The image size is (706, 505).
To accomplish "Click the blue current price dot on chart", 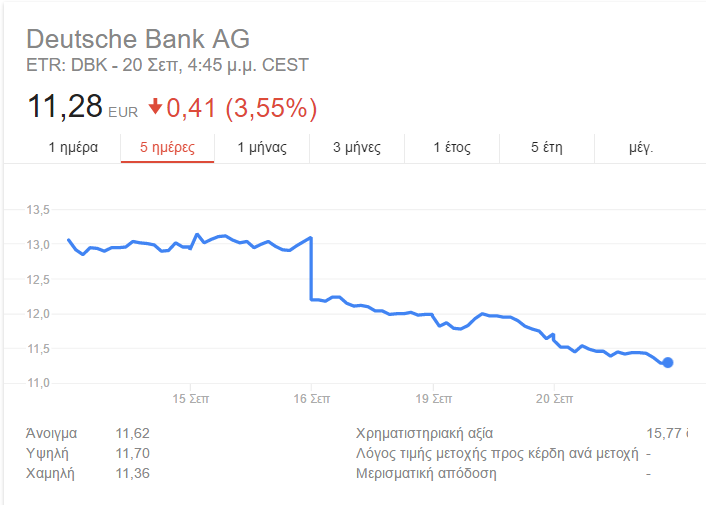I will tap(668, 362).
